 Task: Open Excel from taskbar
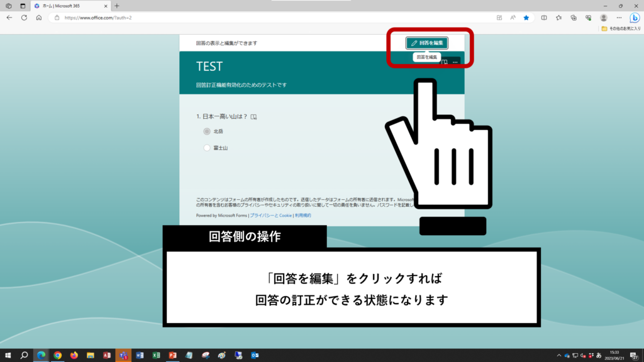[156, 356]
